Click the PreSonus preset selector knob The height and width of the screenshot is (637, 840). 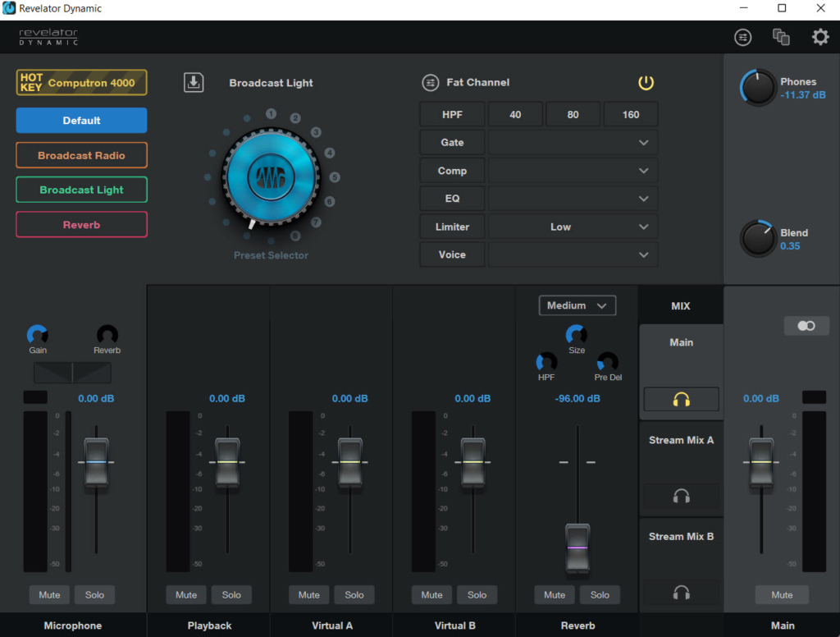tap(271, 176)
